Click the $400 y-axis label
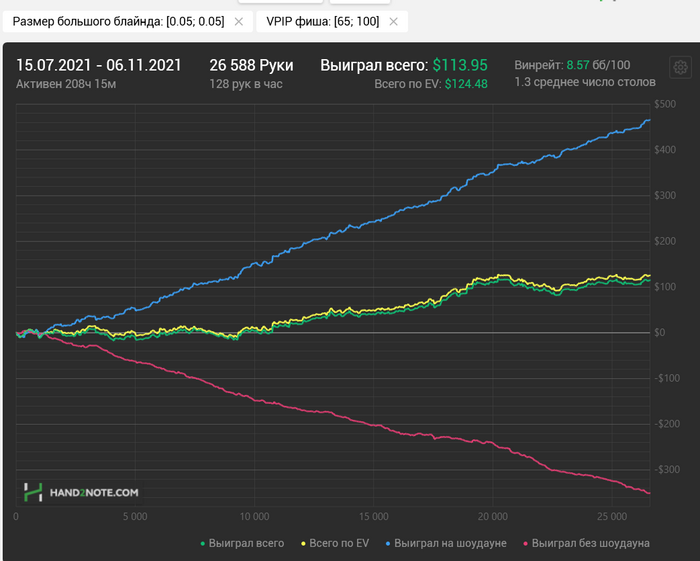 tap(665, 150)
